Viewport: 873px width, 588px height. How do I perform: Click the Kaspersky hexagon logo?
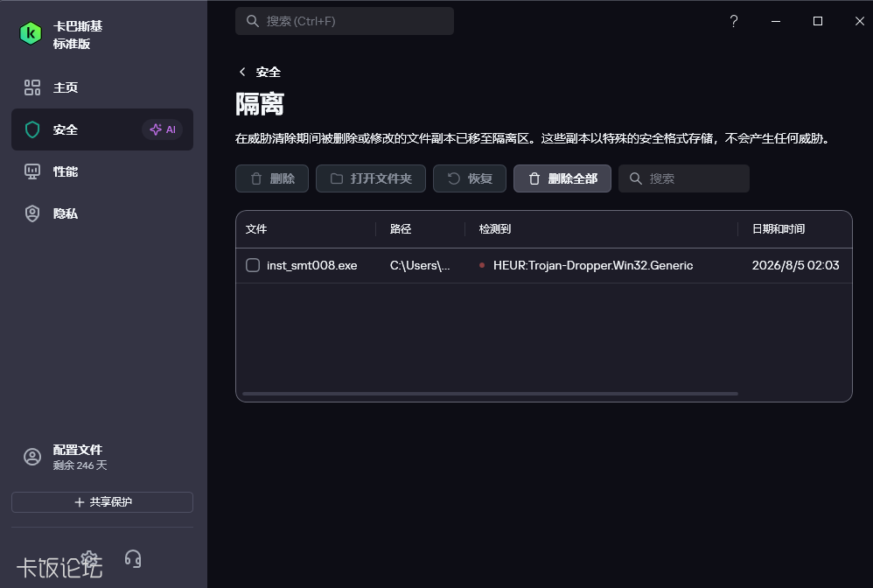31,33
